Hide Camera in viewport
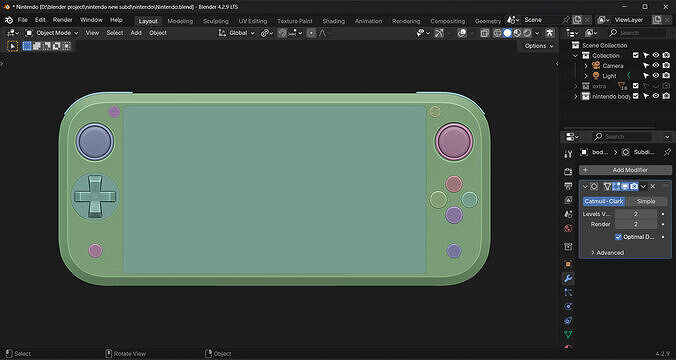676x360 pixels. click(656, 66)
